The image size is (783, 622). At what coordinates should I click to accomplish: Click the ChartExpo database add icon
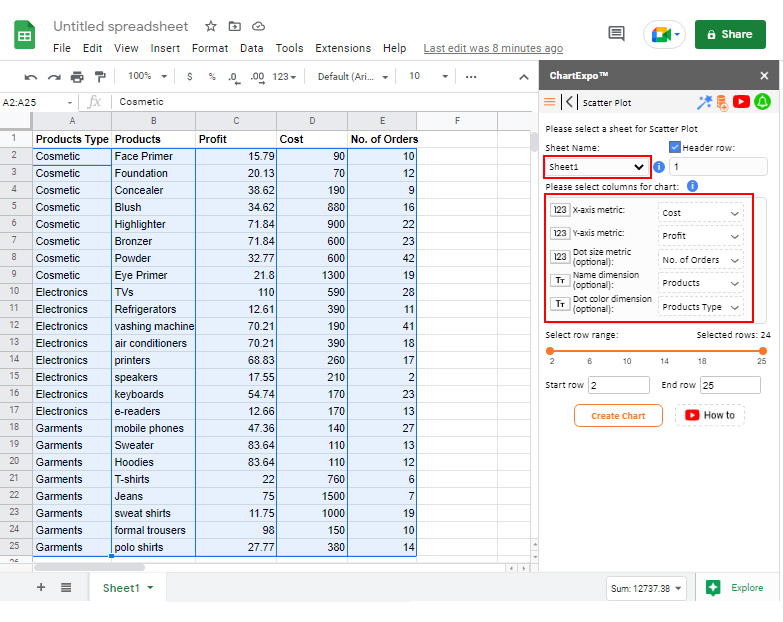[722, 103]
